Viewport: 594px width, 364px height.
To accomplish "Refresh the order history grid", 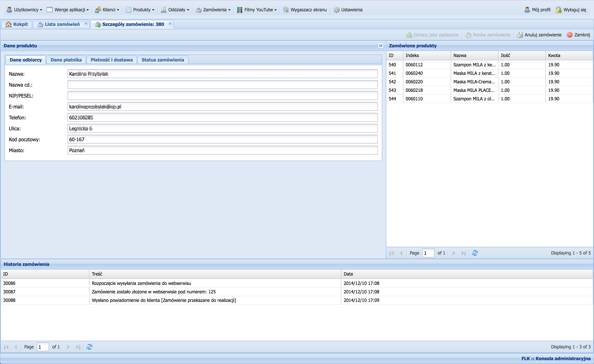I will click(x=89, y=347).
